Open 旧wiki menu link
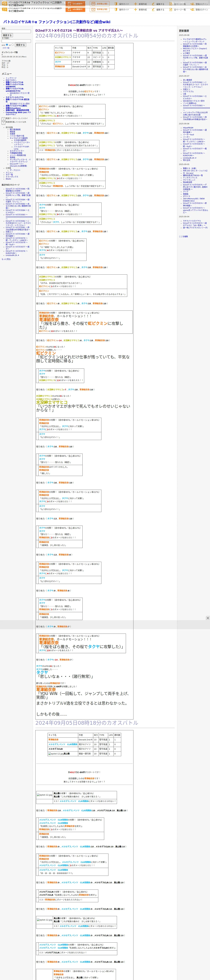This screenshot has width=210, height=980. tap(8, 179)
